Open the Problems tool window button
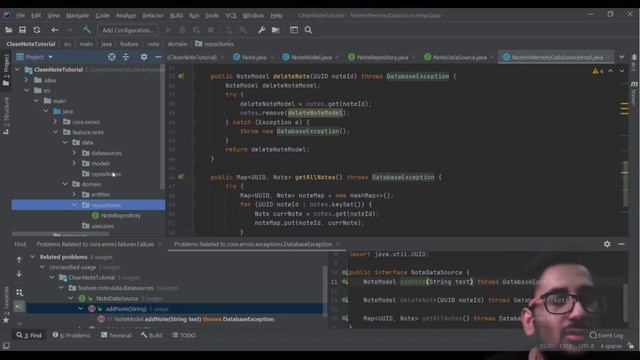The image size is (640, 360). 71,336
